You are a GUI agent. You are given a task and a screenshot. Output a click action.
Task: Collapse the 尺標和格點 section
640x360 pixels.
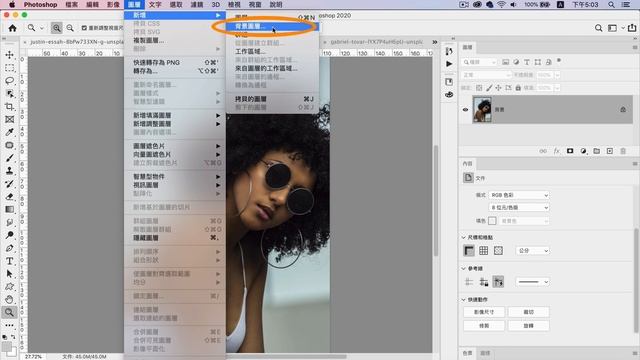pyautogui.click(x=464, y=237)
